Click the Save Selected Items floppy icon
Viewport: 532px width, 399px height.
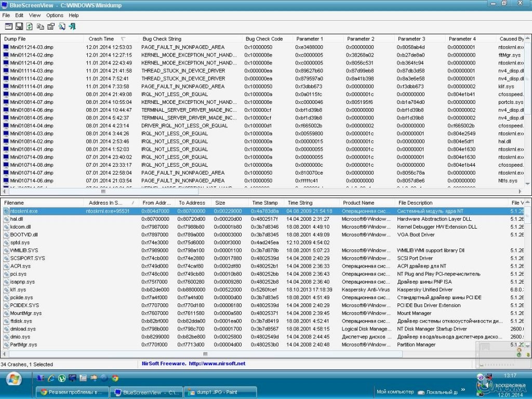19,26
